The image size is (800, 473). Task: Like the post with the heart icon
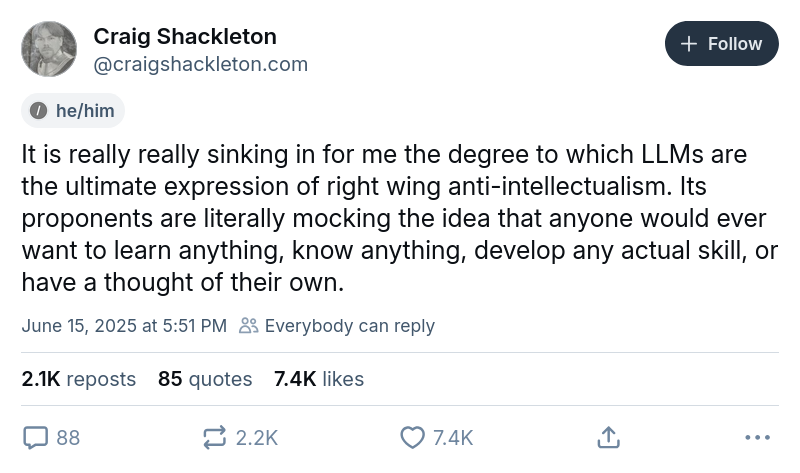coord(412,437)
